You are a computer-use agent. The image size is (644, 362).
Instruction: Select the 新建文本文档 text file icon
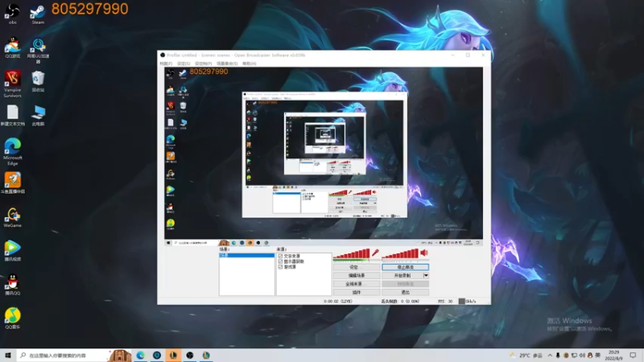[x=13, y=115]
